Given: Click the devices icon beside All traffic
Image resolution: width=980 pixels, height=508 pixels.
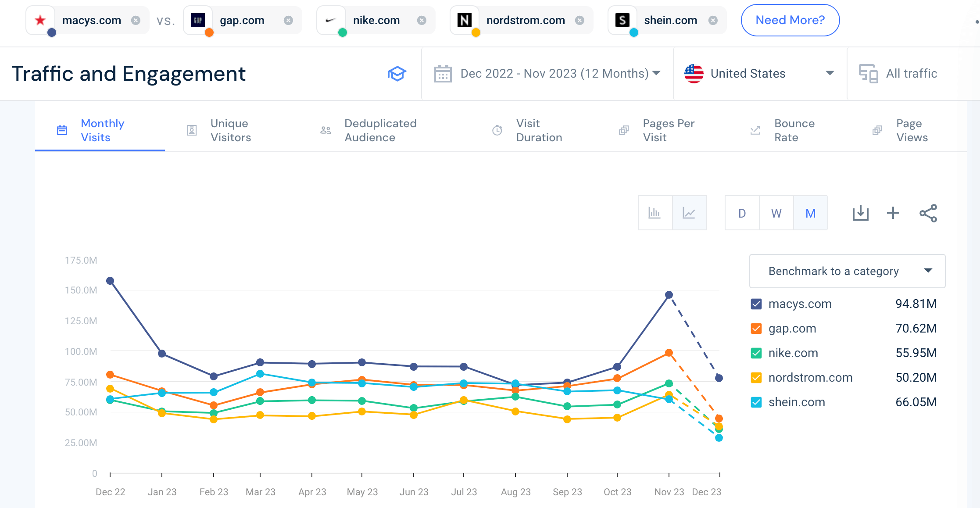Looking at the screenshot, I should tap(869, 74).
